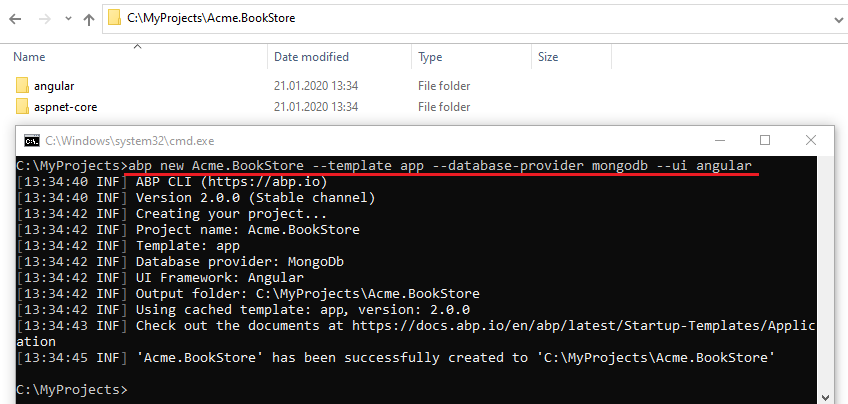
Task: Select the aspnet-core folder icon
Action: coord(24,107)
